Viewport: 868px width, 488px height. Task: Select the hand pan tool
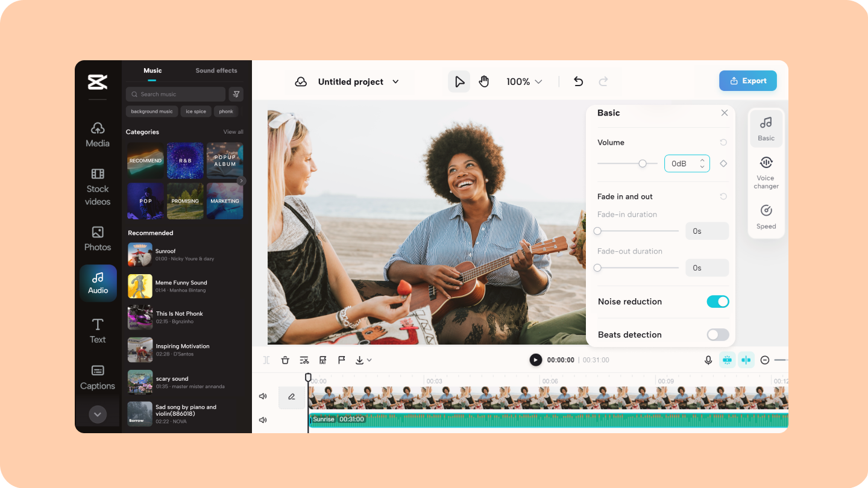[484, 81]
